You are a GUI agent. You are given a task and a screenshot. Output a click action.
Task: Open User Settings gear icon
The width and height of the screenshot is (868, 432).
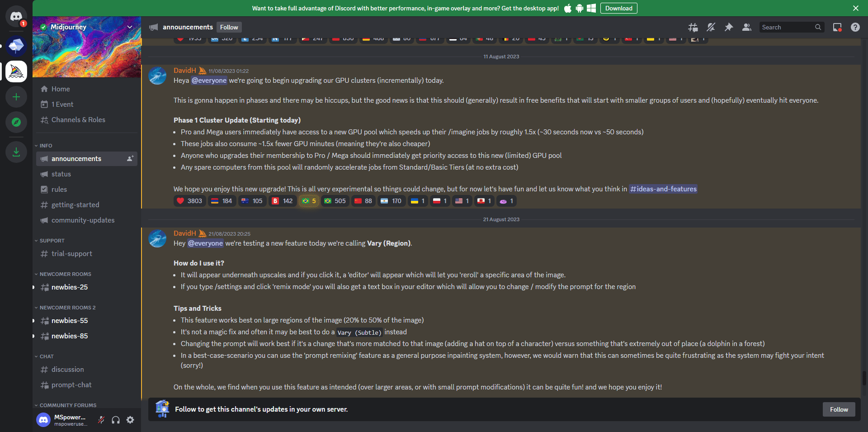click(x=130, y=420)
